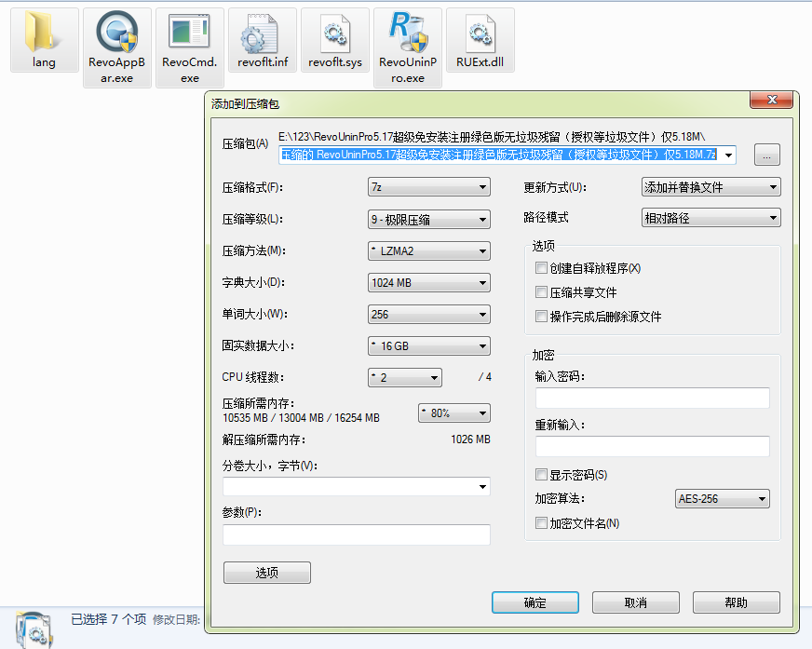Select the RevoCmd.exe file icon
The height and width of the screenshot is (649, 812).
point(190,32)
